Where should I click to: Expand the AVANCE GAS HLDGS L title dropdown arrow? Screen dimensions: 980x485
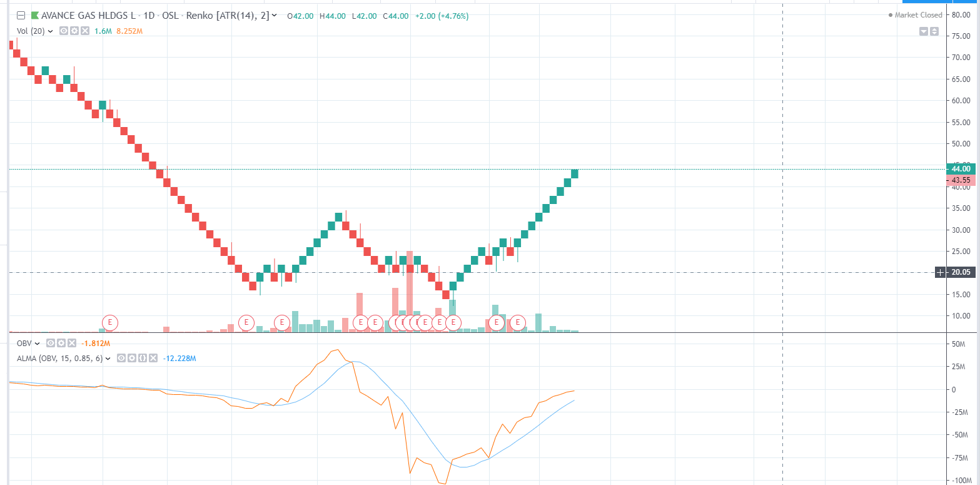coord(275,16)
